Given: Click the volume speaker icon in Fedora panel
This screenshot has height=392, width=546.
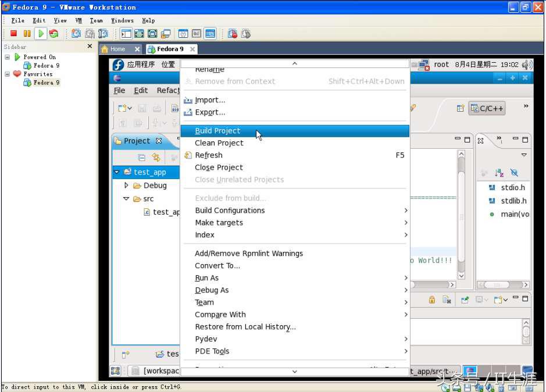Looking at the screenshot, I should pos(527,65).
